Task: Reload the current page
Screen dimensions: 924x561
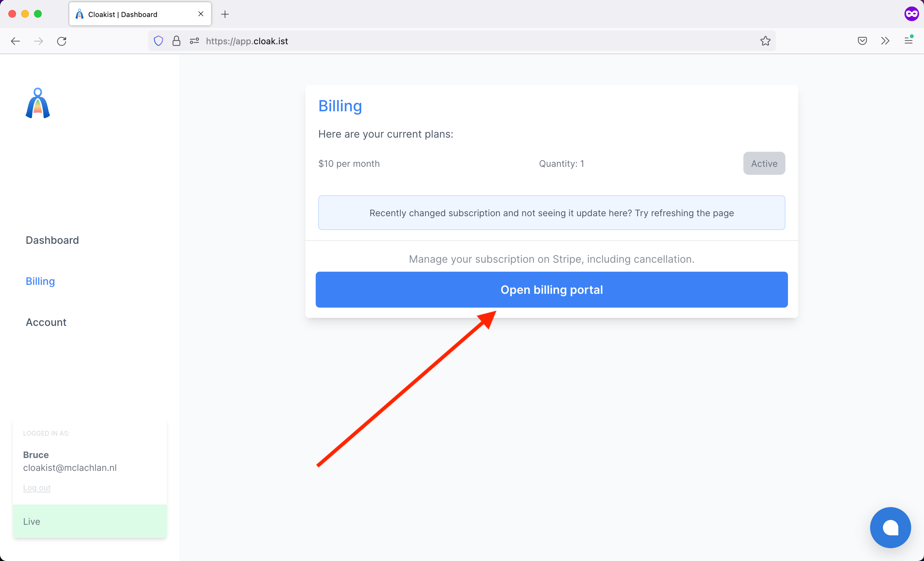Action: coord(62,41)
